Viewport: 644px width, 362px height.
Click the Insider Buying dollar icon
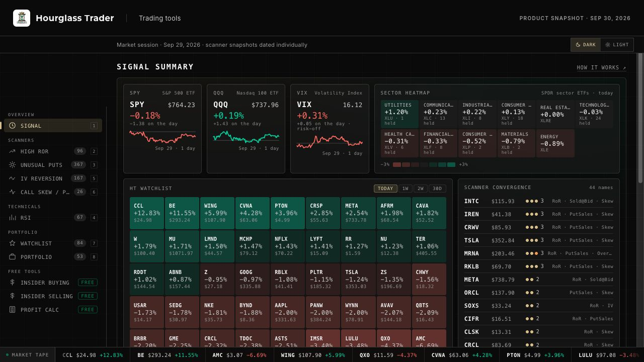(x=13, y=283)
